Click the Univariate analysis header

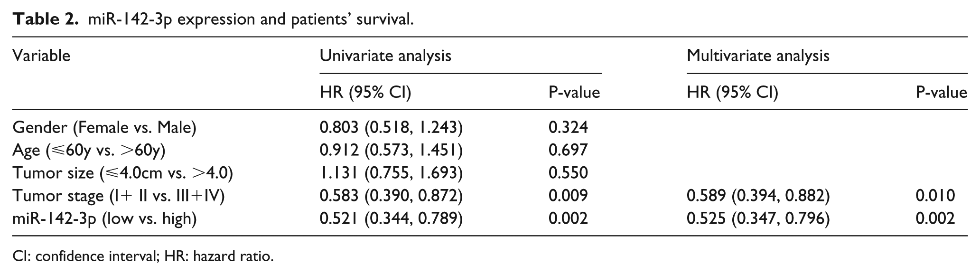point(385,56)
